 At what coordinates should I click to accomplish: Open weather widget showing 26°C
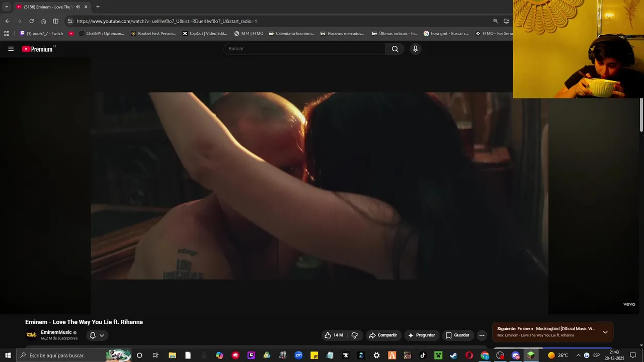[x=558, y=355]
